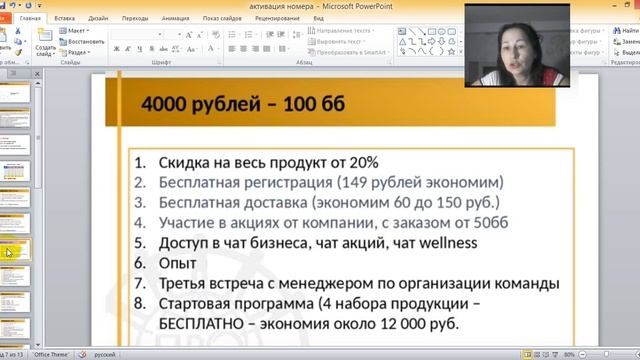This screenshot has height=360, width=640.
Task: Align text right in paragraph group
Action: (x=256, y=49)
